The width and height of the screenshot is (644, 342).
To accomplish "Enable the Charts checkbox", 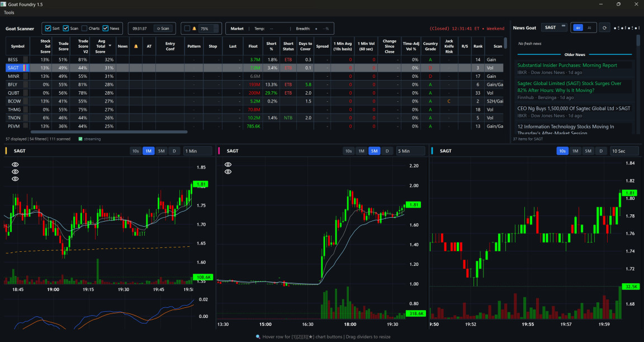I will point(84,29).
